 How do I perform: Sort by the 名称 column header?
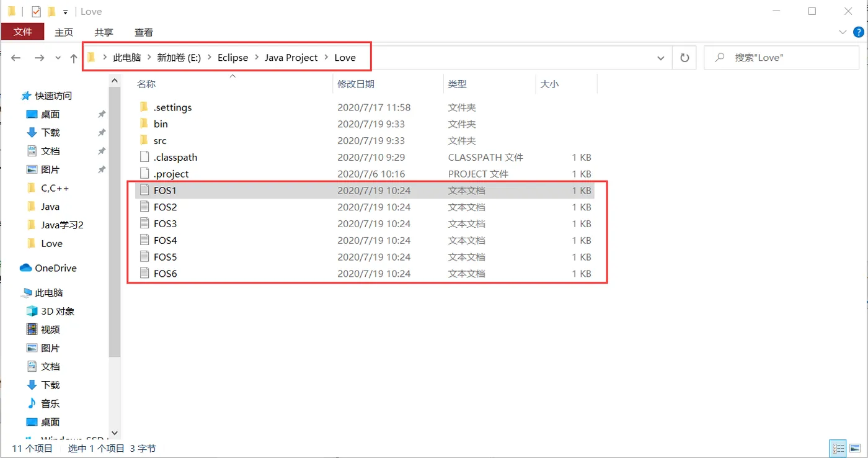click(146, 84)
